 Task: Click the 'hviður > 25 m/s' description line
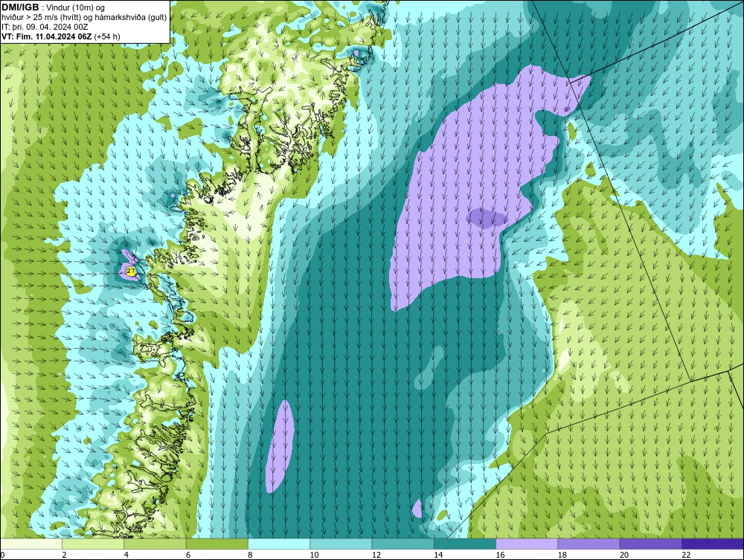click(84, 18)
